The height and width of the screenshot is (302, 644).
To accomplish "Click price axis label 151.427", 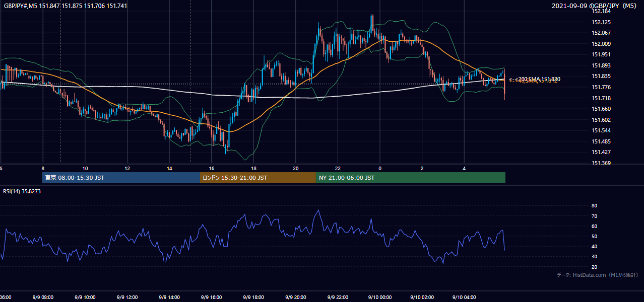I will (601, 152).
